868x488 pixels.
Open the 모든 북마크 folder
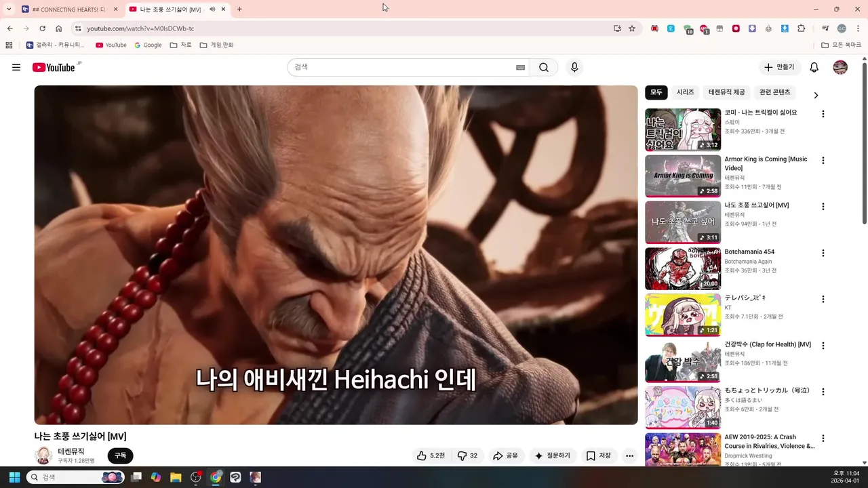coord(841,45)
